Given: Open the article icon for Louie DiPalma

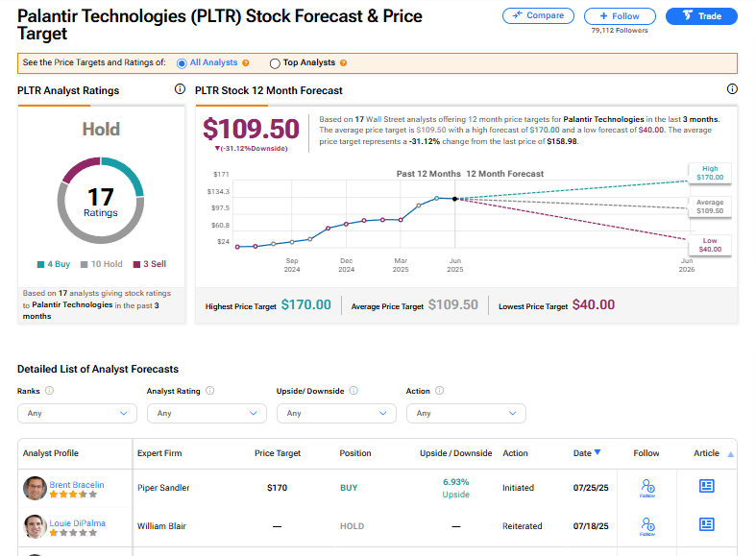Looking at the screenshot, I should coord(707,524).
